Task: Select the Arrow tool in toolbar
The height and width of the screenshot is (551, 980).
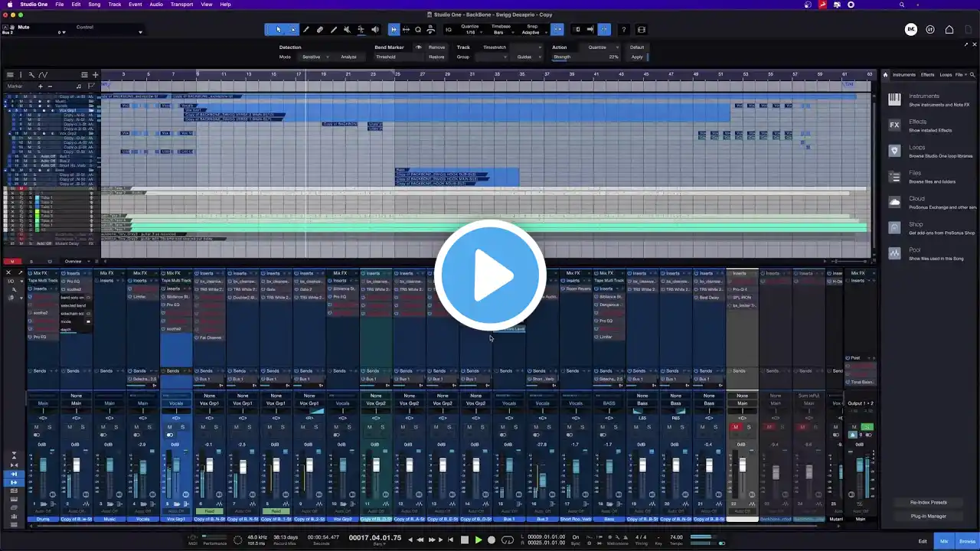Action: click(x=278, y=30)
